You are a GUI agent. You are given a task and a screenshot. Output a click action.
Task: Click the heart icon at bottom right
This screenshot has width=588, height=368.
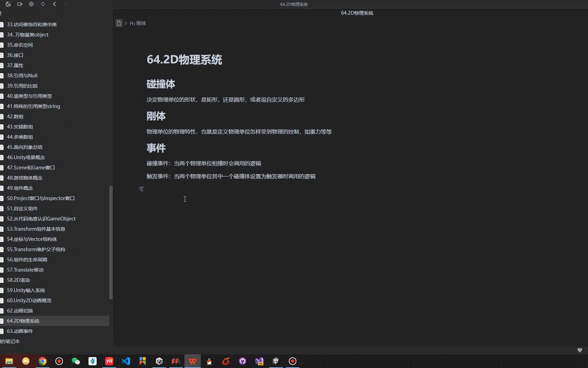pos(579,350)
